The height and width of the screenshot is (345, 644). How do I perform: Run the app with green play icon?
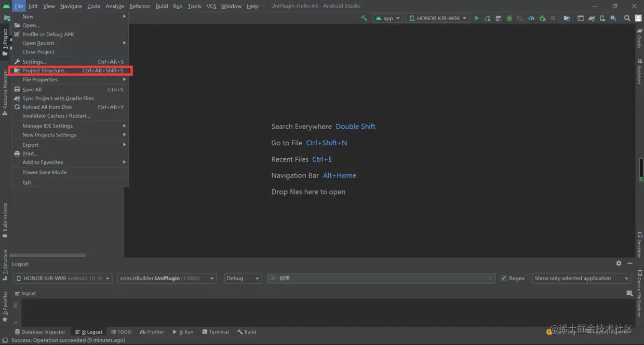pos(477,18)
